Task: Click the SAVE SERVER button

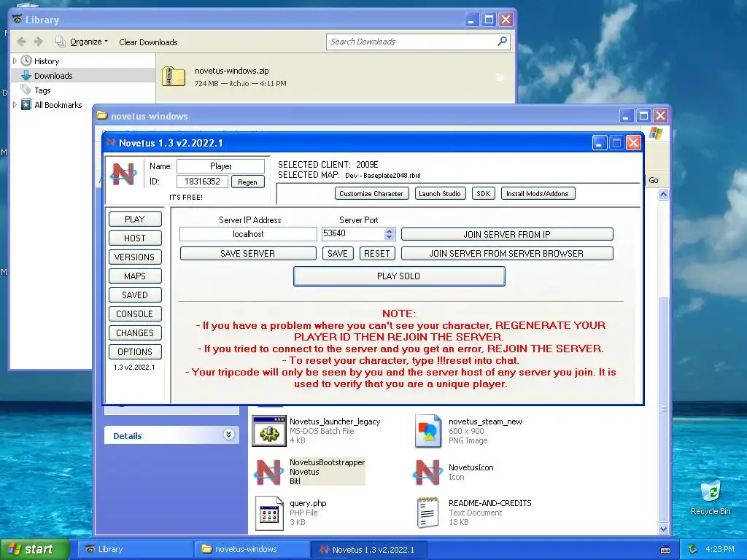Action: coord(248,253)
